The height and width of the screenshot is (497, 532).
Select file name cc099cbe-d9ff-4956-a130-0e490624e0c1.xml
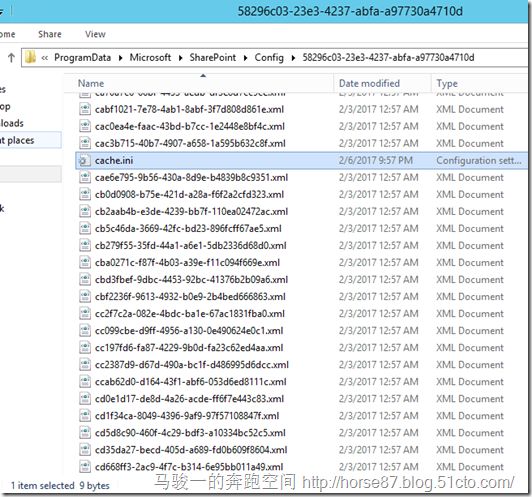pos(189,330)
